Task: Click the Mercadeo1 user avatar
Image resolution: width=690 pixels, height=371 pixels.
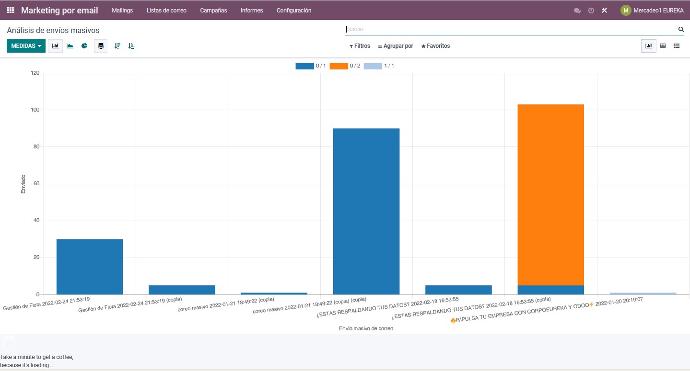Action: coord(625,10)
